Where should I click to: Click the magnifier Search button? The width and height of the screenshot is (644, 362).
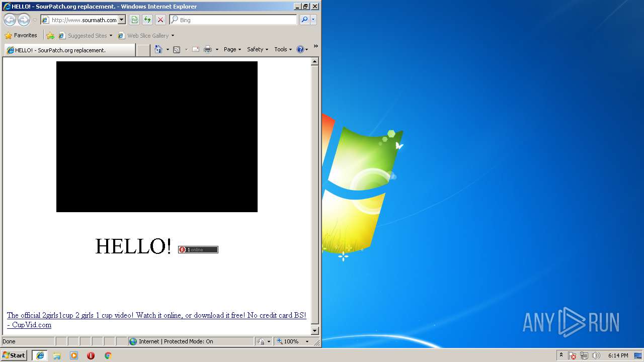pyautogui.click(x=304, y=20)
